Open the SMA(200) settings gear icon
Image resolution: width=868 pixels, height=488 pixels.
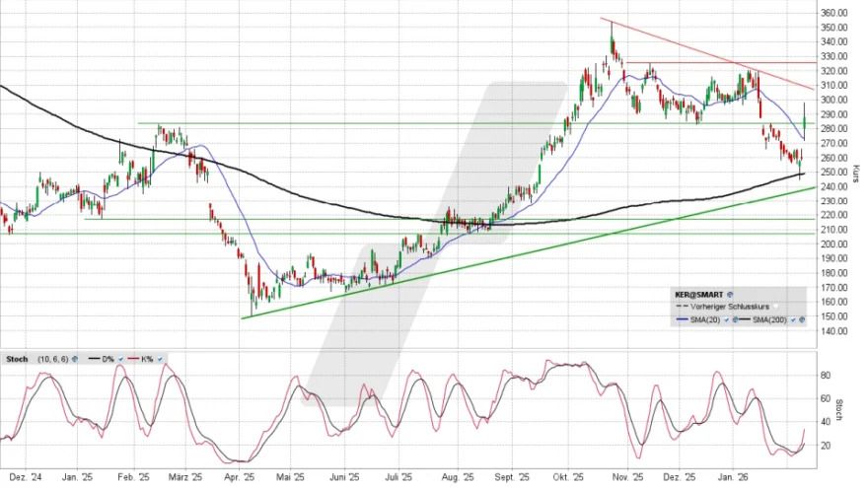[802, 319]
